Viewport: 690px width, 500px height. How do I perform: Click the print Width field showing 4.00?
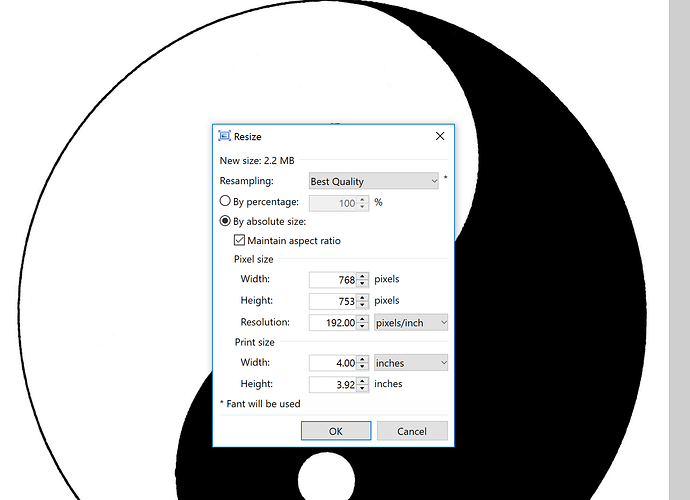tap(333, 363)
